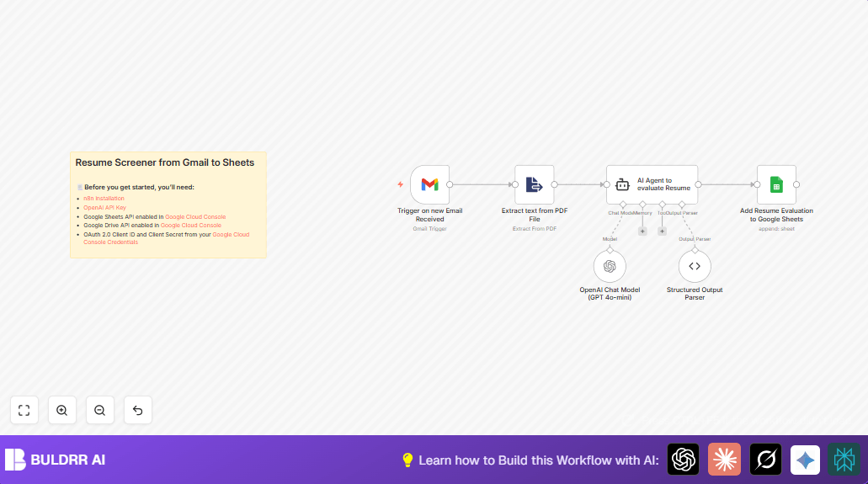Click the BULDRR AI logo

tap(56, 460)
